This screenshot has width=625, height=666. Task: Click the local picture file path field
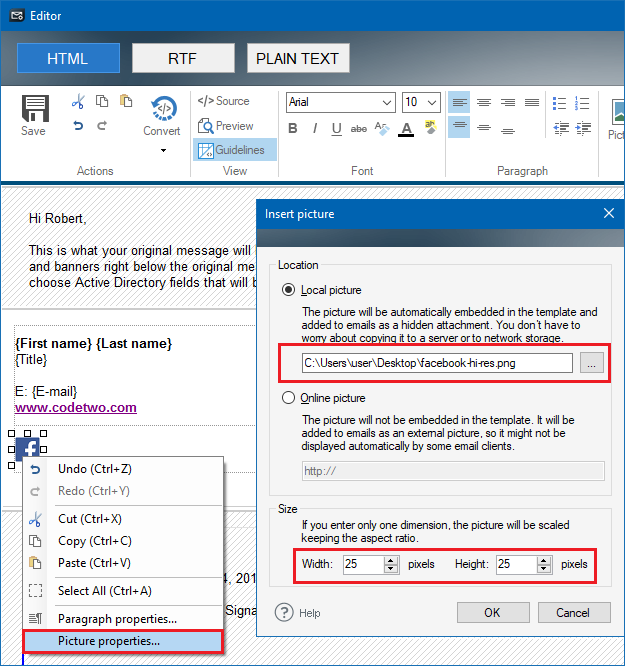coord(436,363)
